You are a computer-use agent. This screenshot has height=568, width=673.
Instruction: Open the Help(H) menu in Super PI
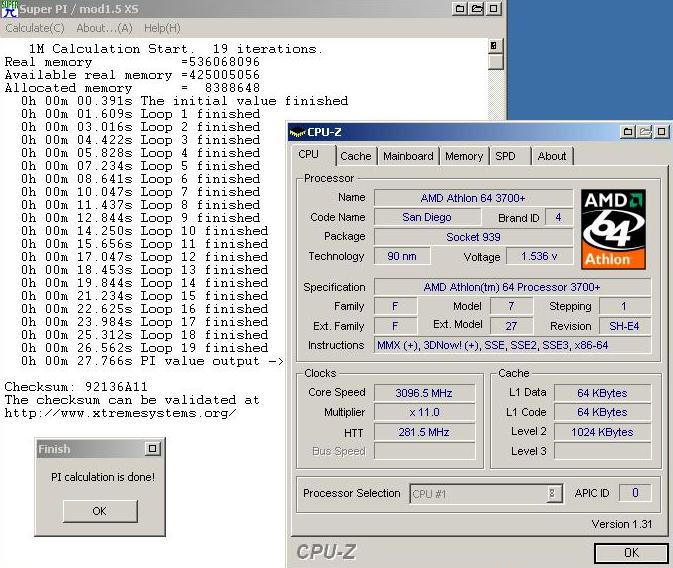162,28
